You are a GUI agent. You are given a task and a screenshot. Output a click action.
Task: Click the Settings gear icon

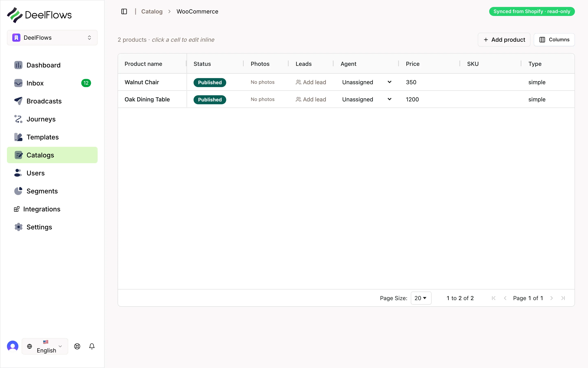pos(18,227)
